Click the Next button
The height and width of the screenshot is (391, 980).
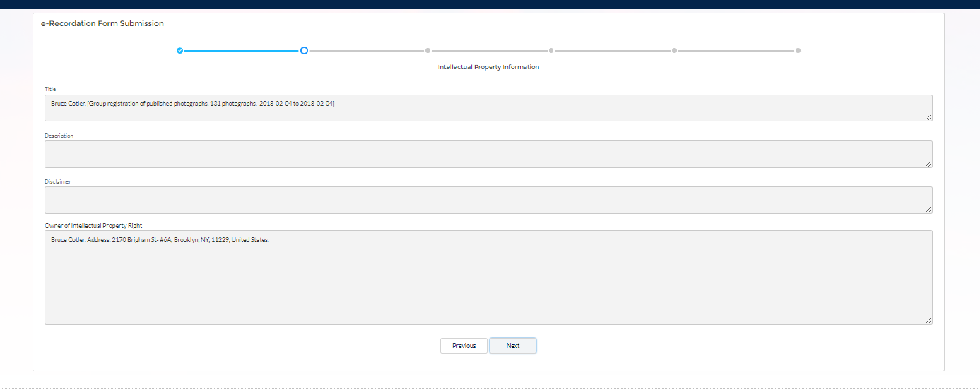(513, 346)
